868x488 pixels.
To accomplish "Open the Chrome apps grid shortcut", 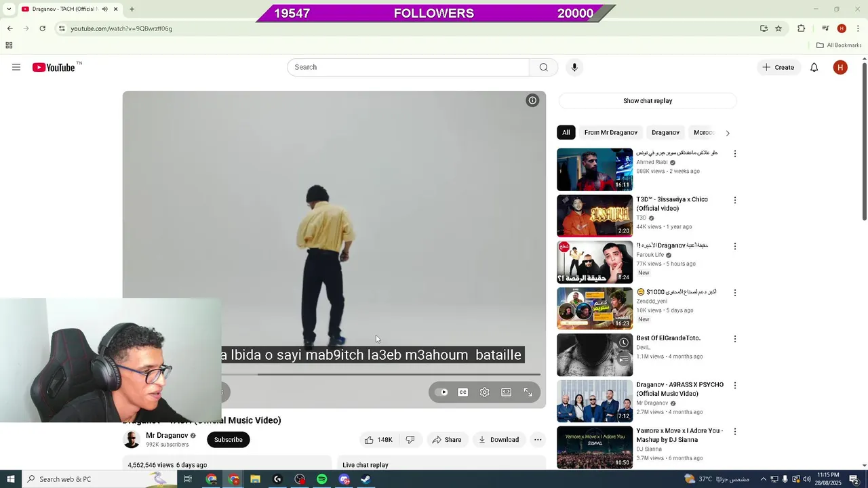I will (9, 45).
